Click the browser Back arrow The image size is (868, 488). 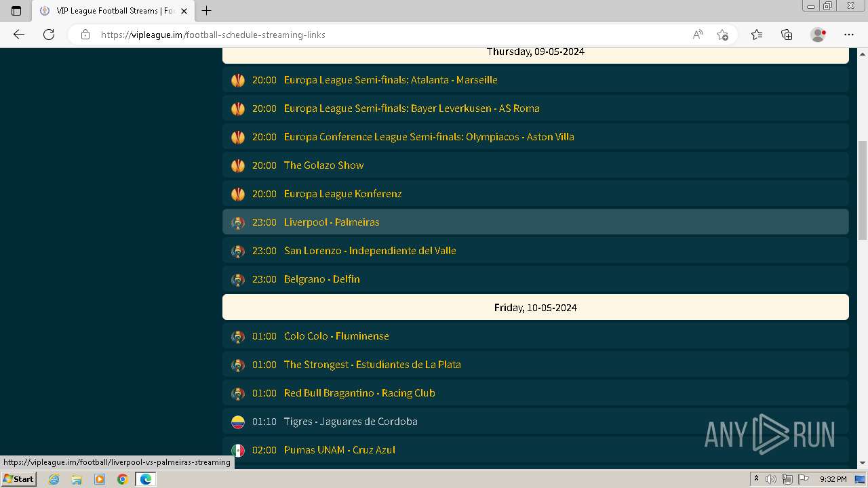coord(19,35)
